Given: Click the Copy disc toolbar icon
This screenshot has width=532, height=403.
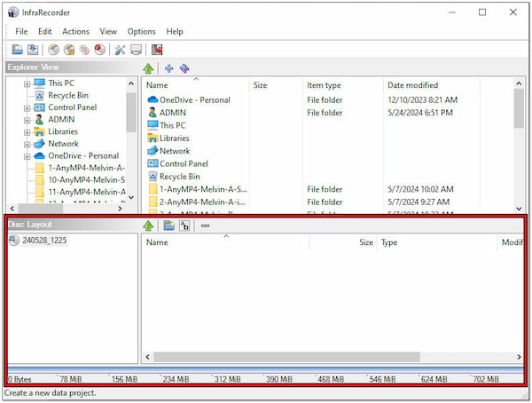Looking at the screenshot, I should [84, 50].
